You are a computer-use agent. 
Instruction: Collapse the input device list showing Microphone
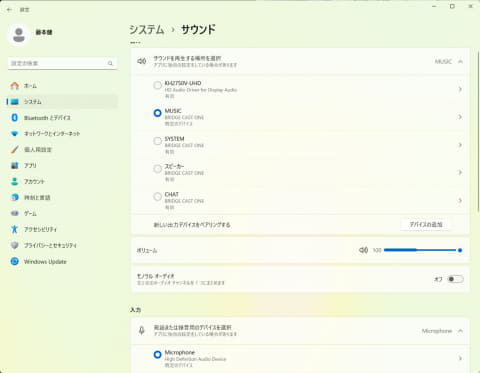click(x=460, y=331)
